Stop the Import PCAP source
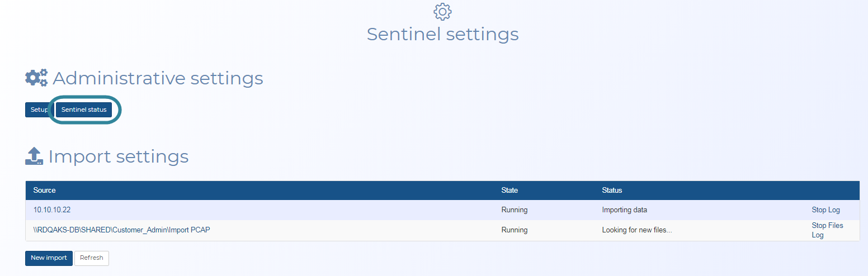Image resolution: width=868 pixels, height=276 pixels. pos(819,226)
